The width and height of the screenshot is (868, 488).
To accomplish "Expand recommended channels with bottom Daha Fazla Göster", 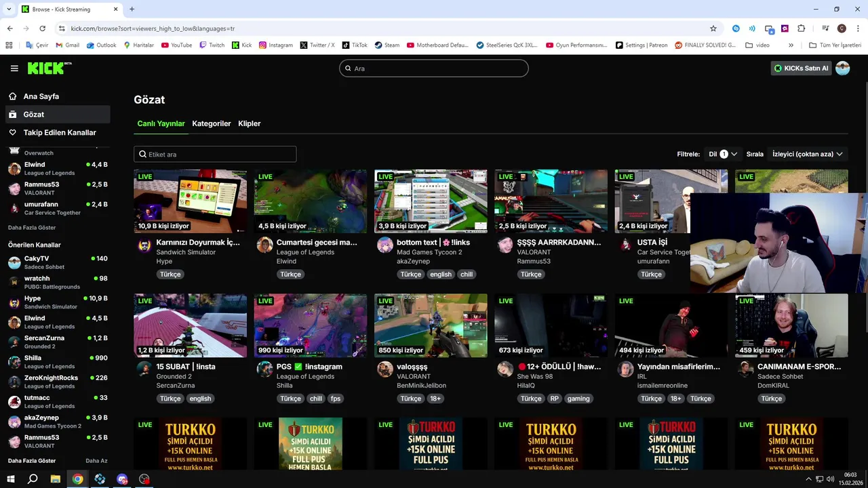I will pyautogui.click(x=32, y=461).
